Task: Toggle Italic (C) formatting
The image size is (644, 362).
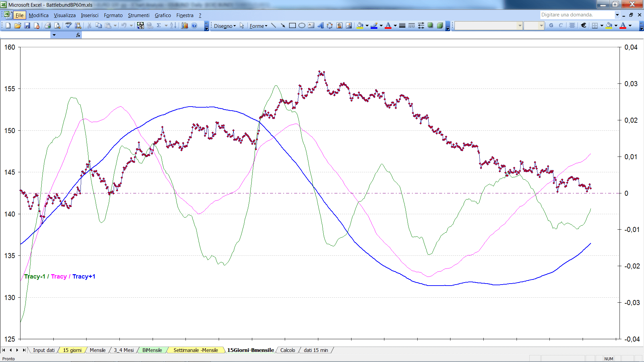Action: pyautogui.click(x=560, y=25)
